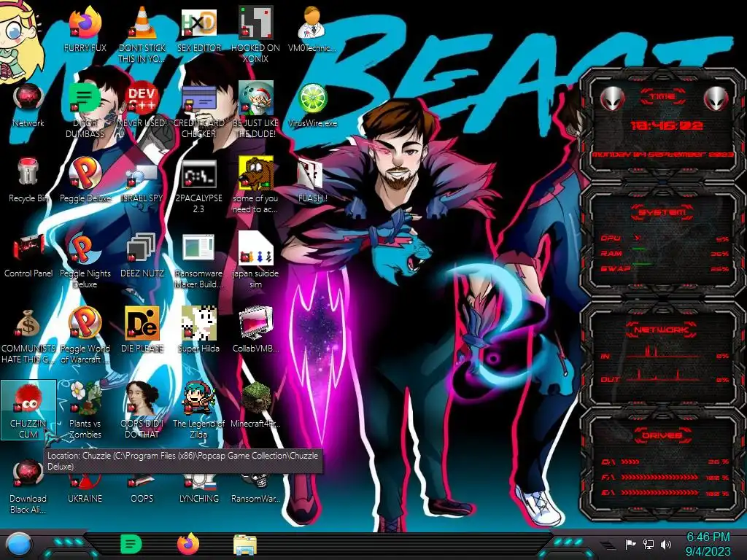The image size is (747, 560).
Task: Open the network tray icon
Action: tap(649, 544)
